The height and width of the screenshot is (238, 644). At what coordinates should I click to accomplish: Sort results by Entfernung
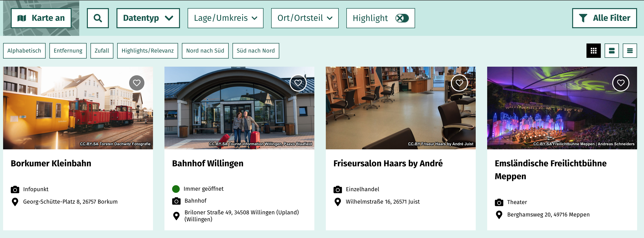pyautogui.click(x=68, y=51)
